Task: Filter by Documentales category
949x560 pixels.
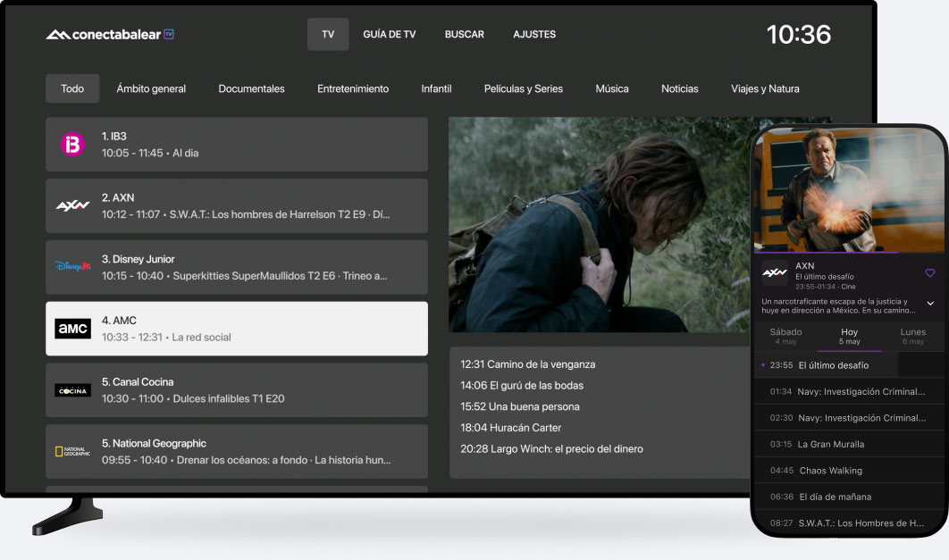Action: tap(251, 88)
